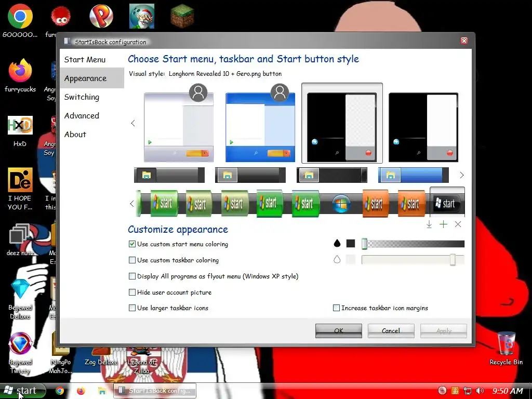Remove selected start button with X icon
The height and width of the screenshot is (399, 532).
tap(458, 224)
